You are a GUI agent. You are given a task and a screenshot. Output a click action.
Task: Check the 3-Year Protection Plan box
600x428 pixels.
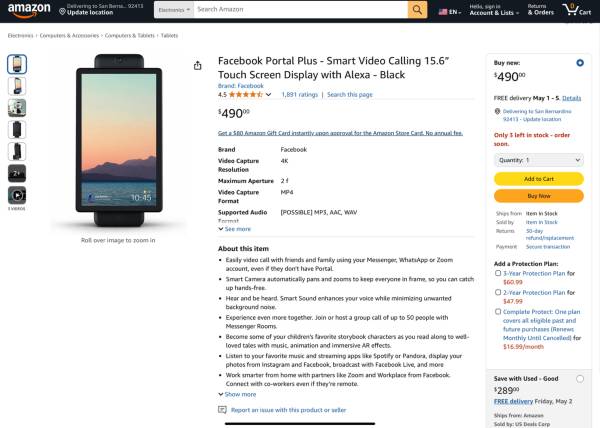(498, 273)
